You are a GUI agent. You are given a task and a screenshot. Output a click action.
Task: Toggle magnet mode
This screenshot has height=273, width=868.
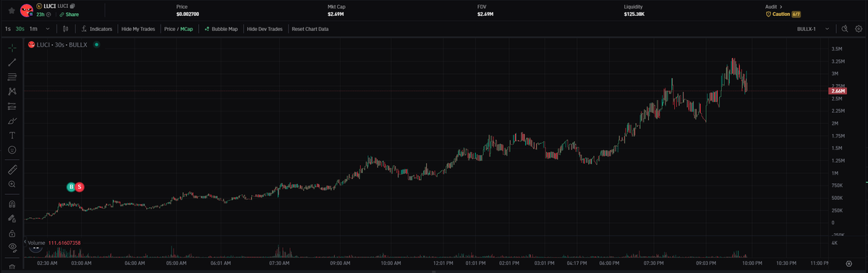click(x=12, y=204)
